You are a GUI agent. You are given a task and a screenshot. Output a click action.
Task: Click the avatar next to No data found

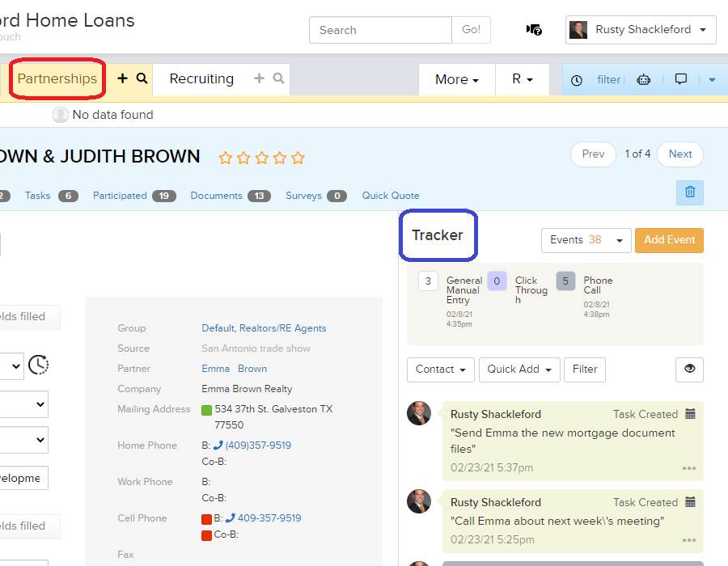point(61,115)
